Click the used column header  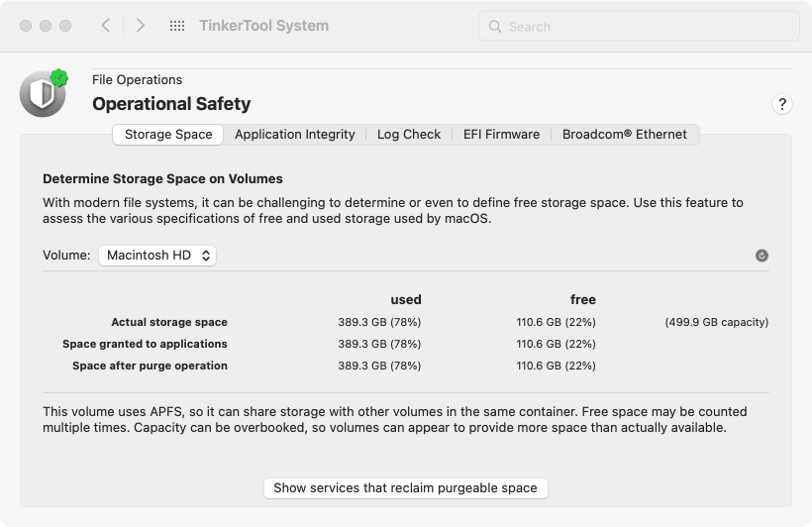pyautogui.click(x=406, y=299)
